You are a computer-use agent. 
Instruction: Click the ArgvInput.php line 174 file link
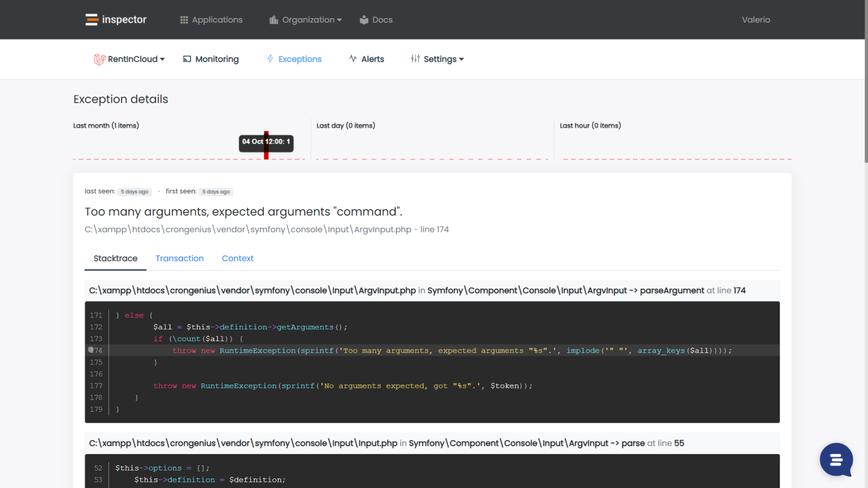click(x=267, y=229)
